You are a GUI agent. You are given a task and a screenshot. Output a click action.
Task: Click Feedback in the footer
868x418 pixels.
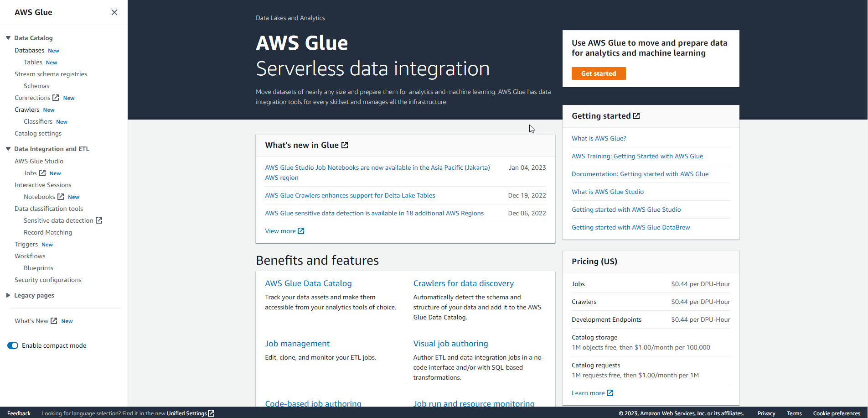click(19, 413)
